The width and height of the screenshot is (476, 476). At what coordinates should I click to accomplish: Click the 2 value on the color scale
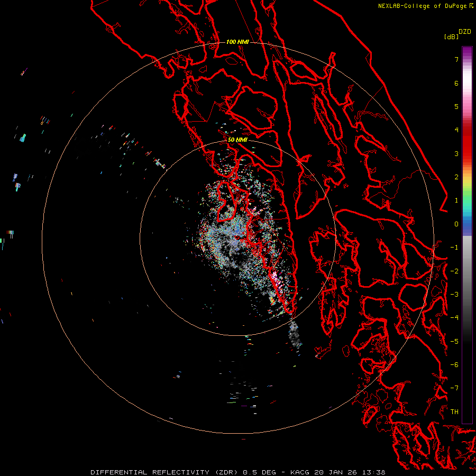pos(456,177)
